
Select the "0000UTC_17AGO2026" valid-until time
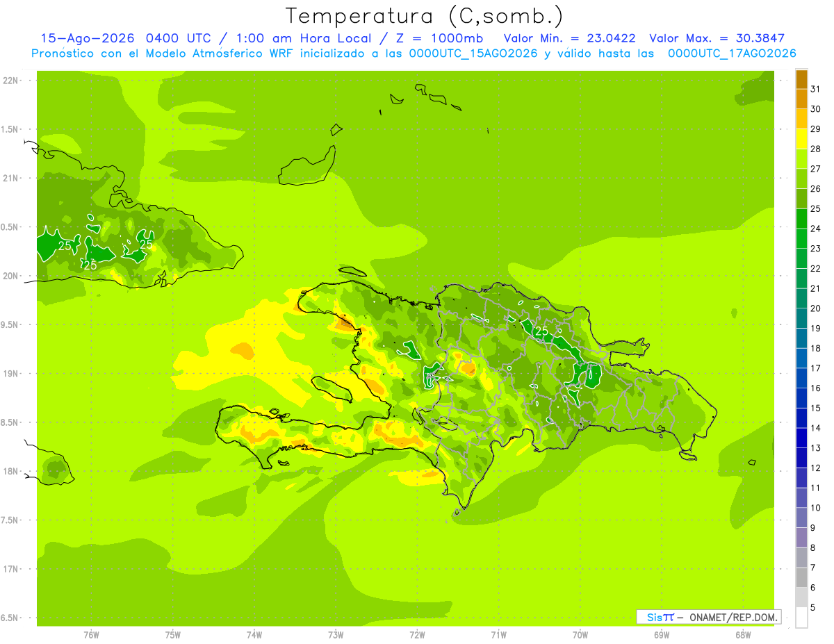(x=732, y=53)
